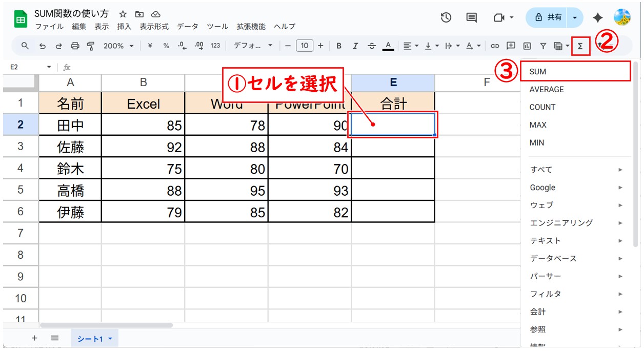
Task: Open the font family dropdown
Action: 253,46
